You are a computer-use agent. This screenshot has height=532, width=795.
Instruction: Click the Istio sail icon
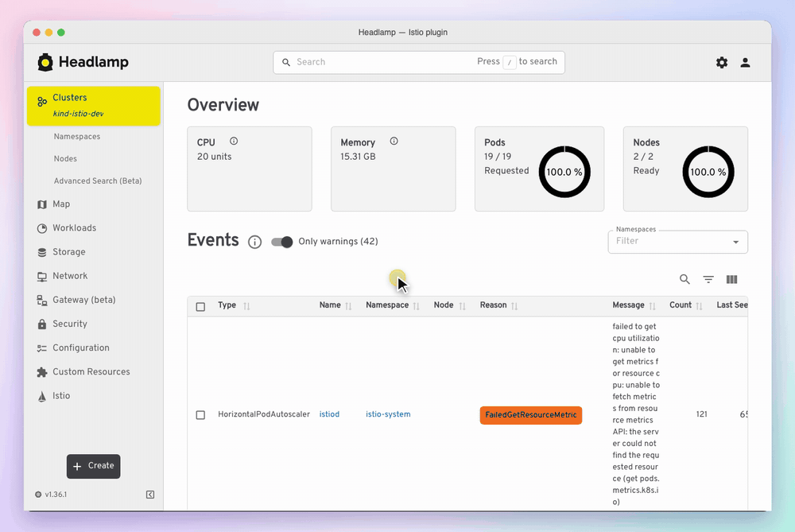tap(42, 396)
